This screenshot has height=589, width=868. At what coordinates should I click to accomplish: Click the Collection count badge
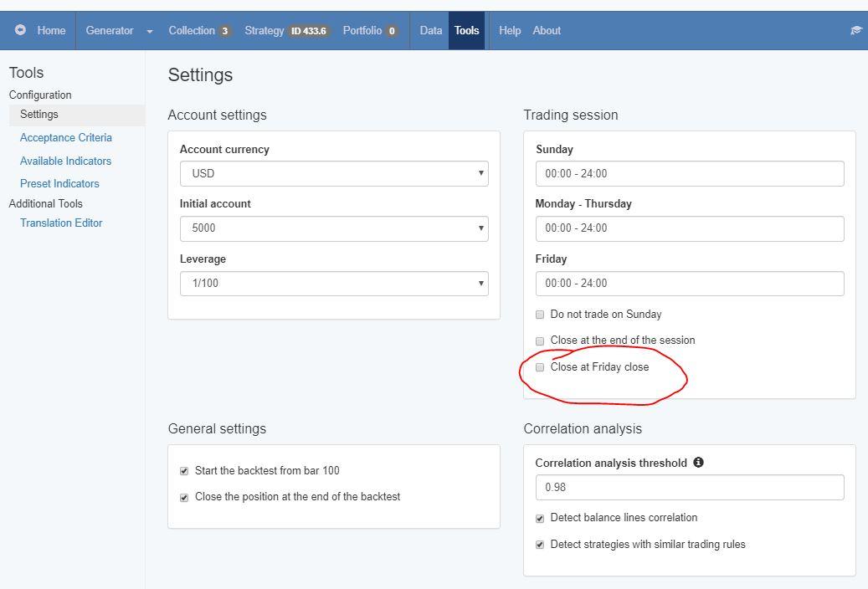tap(224, 31)
